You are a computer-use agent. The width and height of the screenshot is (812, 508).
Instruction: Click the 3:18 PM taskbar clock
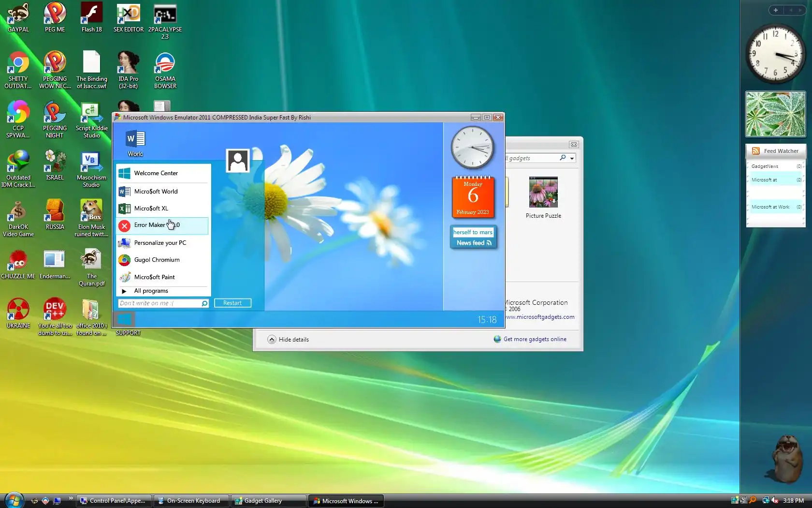click(794, 501)
